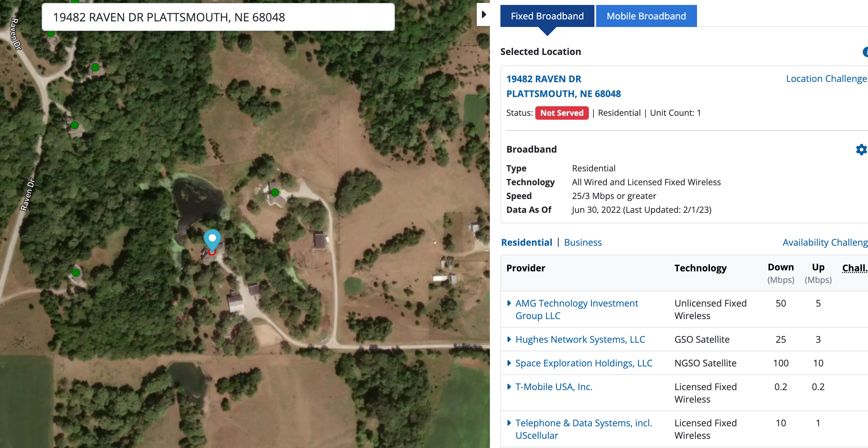Open the Location Challenge link

827,79
